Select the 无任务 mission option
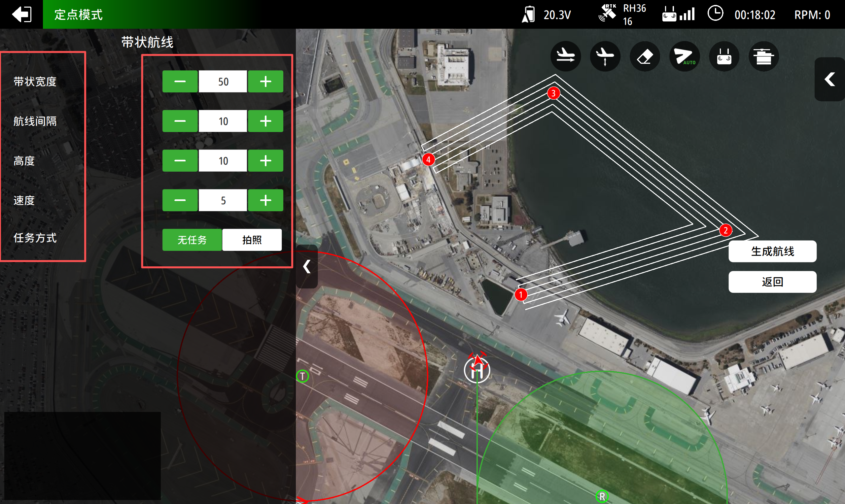Viewport: 845px width, 504px height. coord(192,240)
